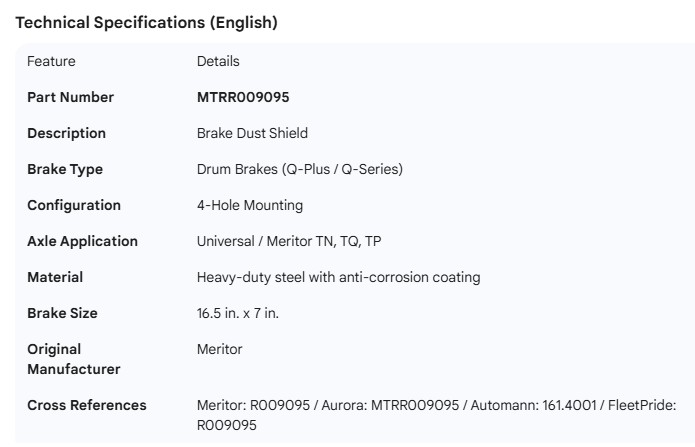Select the Brake Size label
The height and width of the screenshot is (447, 695).
tap(62, 313)
